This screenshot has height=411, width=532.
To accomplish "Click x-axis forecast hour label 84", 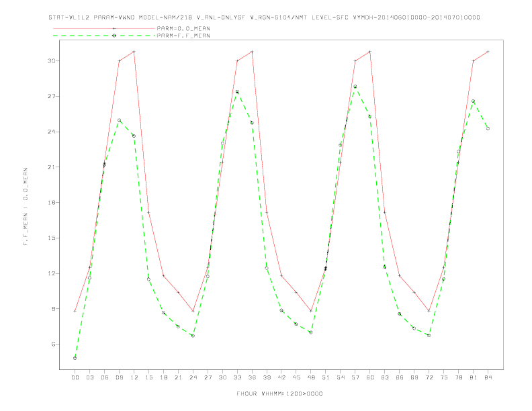I will pyautogui.click(x=488, y=377).
